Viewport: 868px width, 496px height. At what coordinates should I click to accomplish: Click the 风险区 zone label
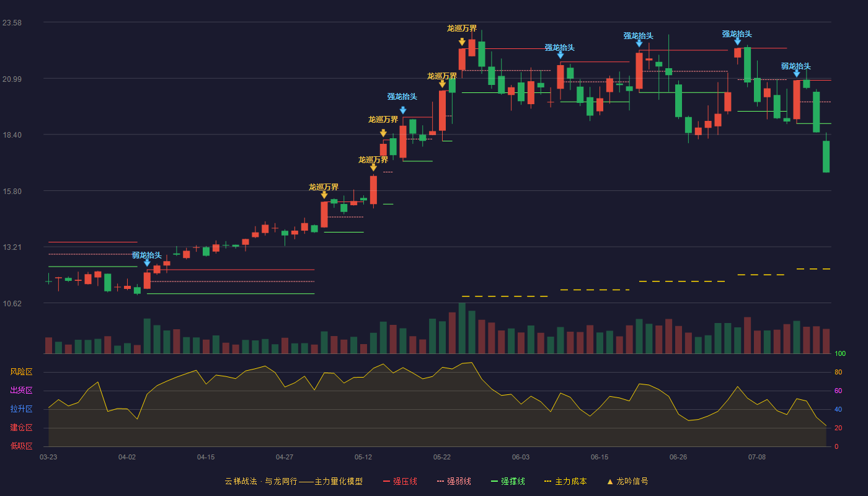21,372
